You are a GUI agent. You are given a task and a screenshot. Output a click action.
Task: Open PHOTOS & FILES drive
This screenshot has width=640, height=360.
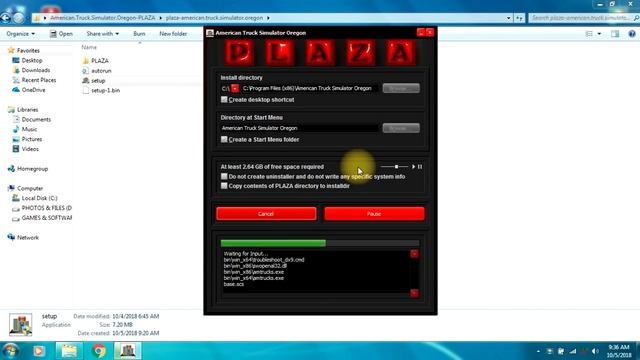point(46,208)
